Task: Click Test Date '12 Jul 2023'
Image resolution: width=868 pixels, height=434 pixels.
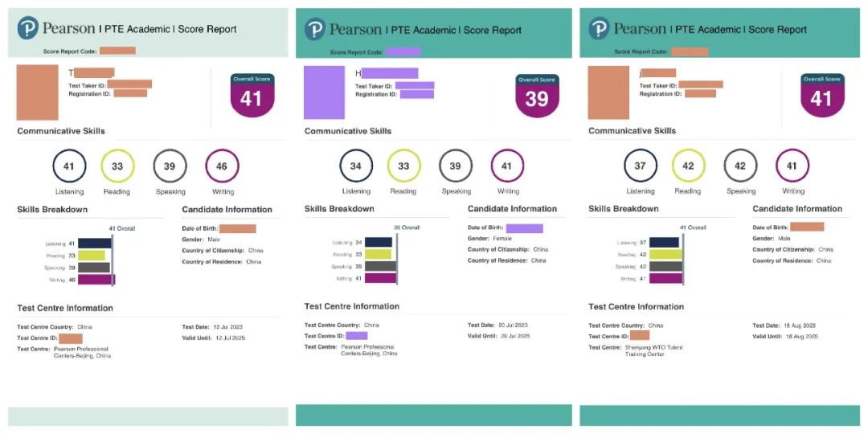Action: [228, 327]
